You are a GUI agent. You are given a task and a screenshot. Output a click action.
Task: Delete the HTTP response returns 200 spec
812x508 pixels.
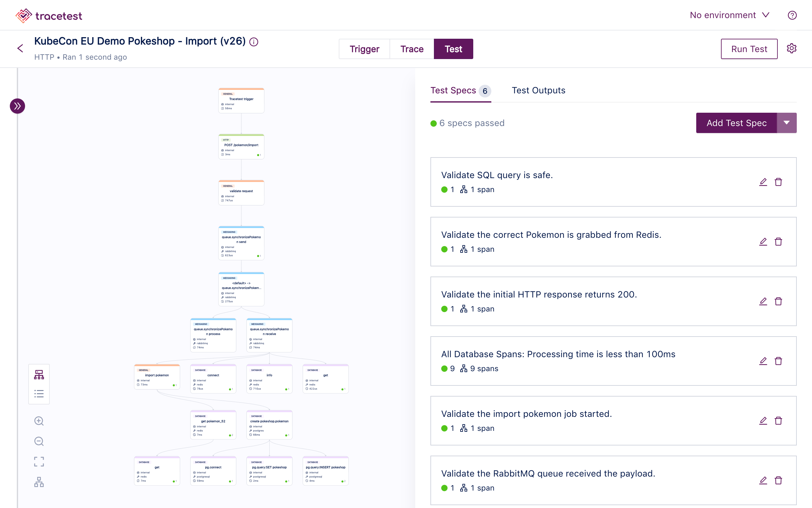(778, 301)
